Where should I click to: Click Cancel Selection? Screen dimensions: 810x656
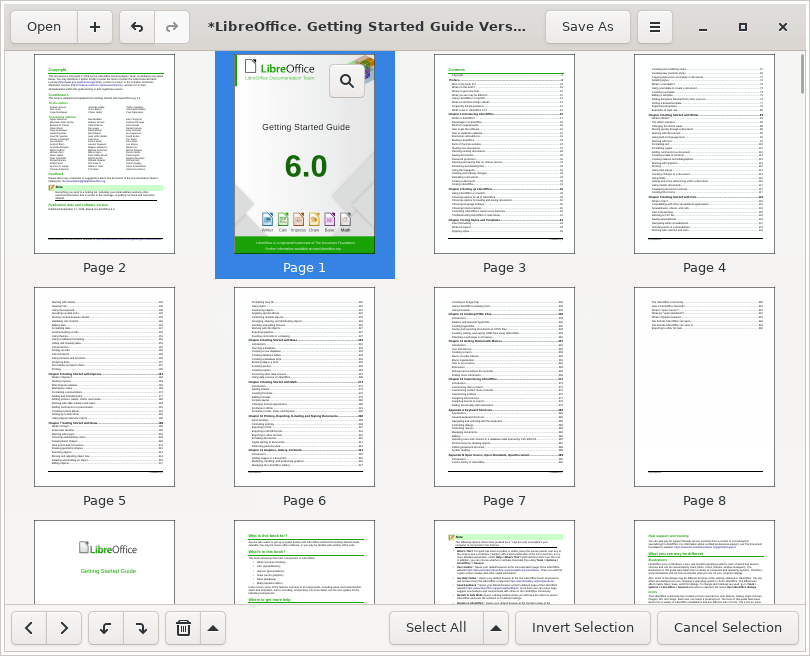tap(728, 628)
